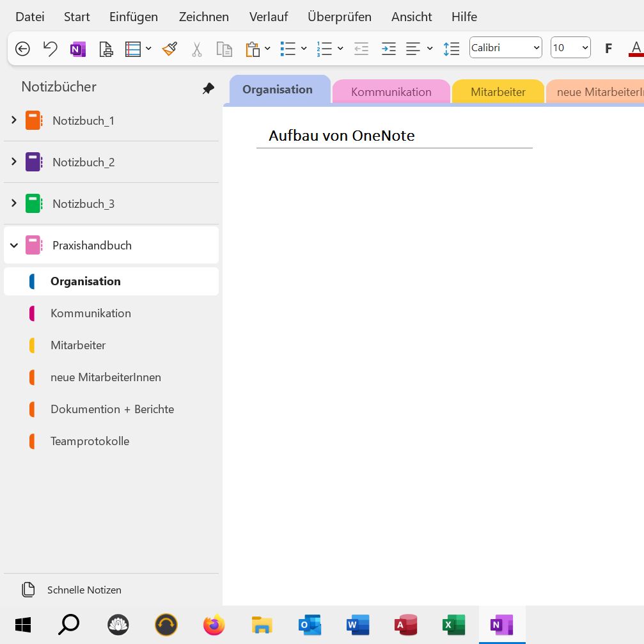Apply the red font color

click(x=636, y=49)
